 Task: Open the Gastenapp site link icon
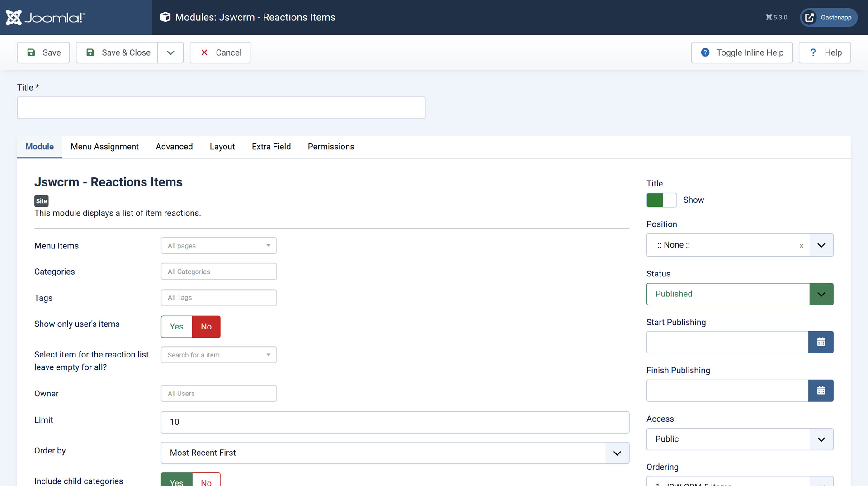809,17
